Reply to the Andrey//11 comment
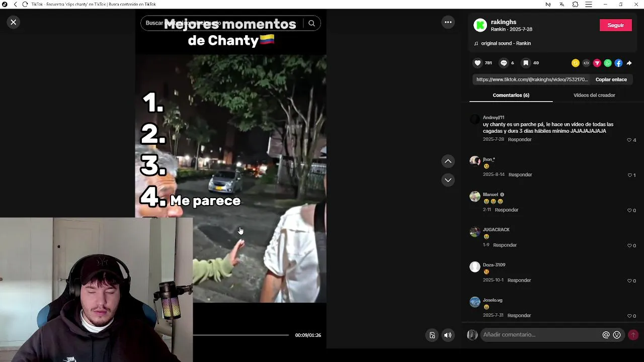This screenshot has height=362, width=644. 520,139
